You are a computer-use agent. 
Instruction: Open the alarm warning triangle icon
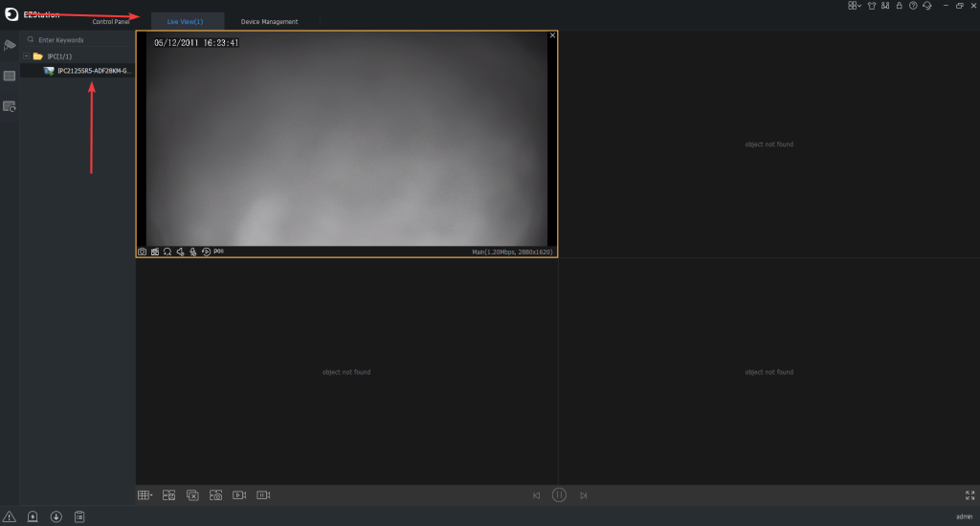tap(10, 517)
